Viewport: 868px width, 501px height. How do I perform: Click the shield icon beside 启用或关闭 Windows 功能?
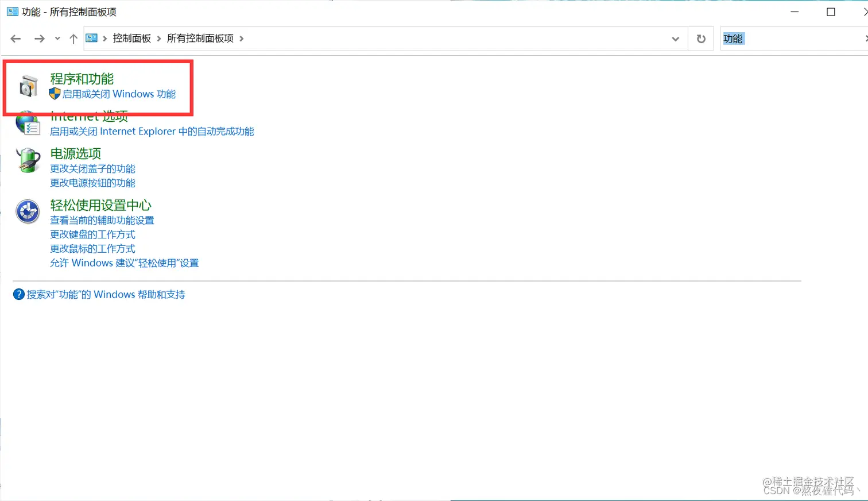click(x=55, y=94)
